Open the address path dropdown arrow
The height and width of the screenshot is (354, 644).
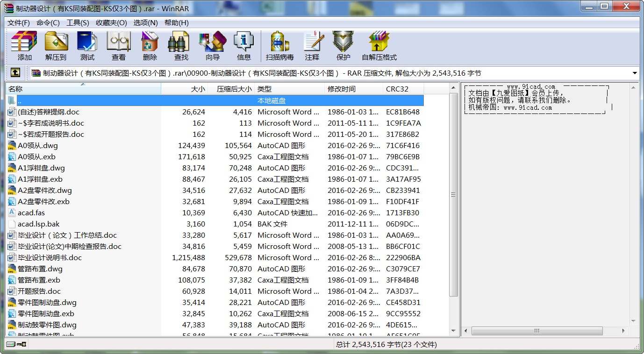tap(635, 73)
